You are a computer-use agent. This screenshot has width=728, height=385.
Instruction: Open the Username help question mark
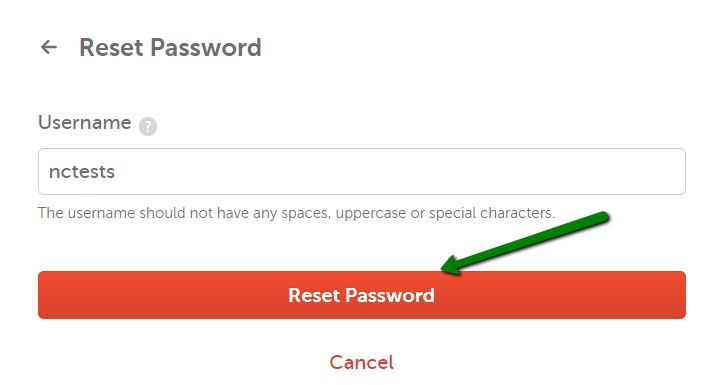click(x=148, y=126)
